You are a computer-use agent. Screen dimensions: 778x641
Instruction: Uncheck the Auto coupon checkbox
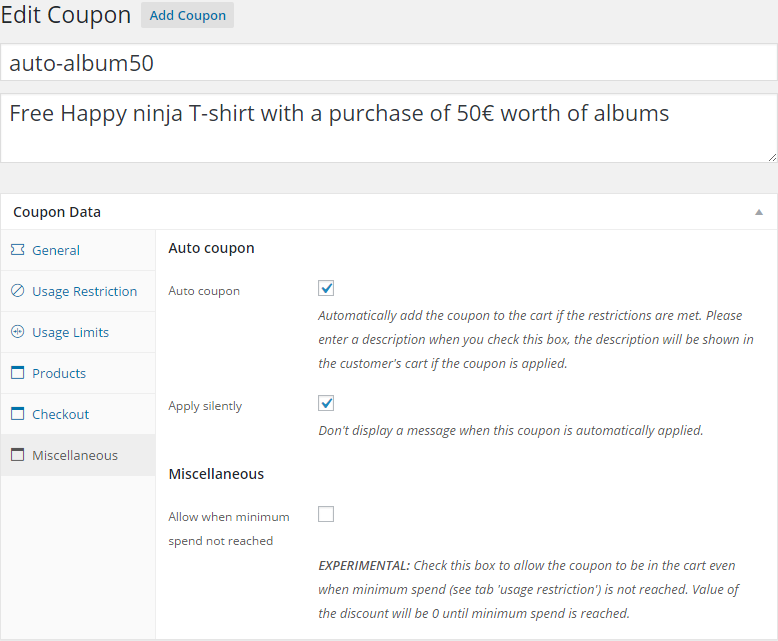click(x=326, y=288)
